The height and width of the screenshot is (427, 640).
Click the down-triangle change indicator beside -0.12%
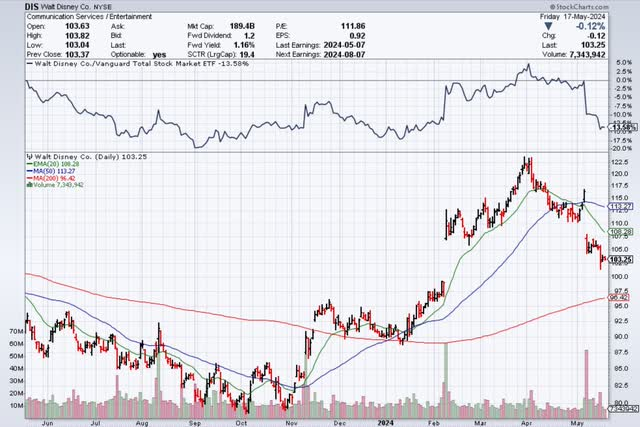[549, 26]
